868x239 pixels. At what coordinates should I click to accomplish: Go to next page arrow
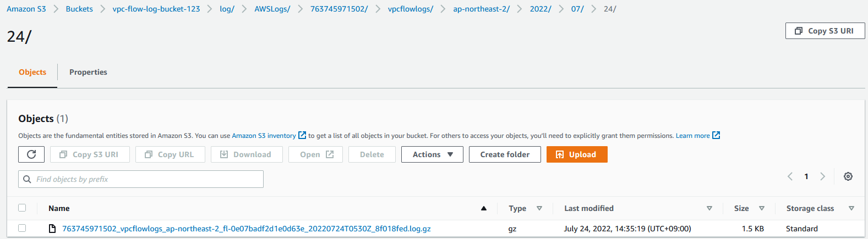(823, 176)
